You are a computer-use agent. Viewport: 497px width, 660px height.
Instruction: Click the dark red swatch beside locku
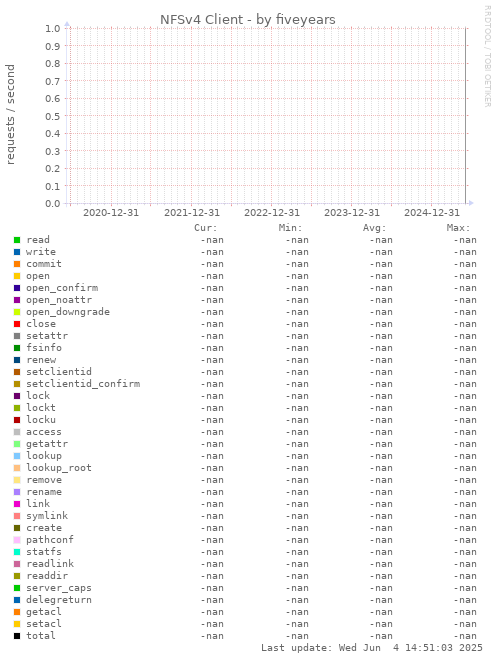click(17, 420)
